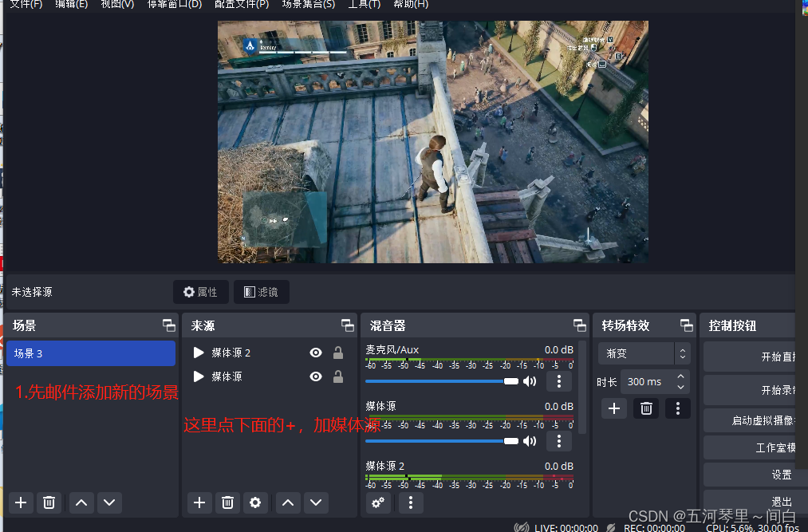Play the 媒体源 2 source
Screen dimensions: 808x532
coord(199,353)
